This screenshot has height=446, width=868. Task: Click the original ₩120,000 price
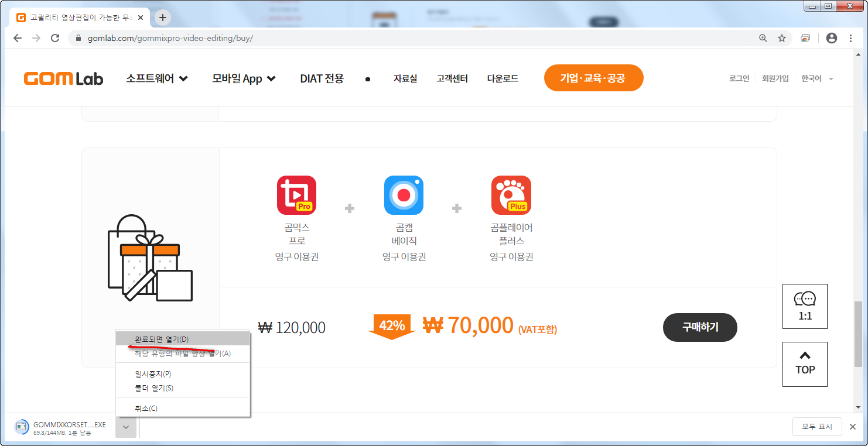tap(292, 328)
